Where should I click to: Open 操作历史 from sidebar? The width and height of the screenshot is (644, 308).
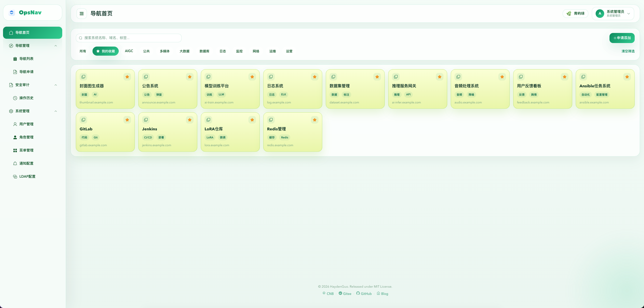(x=26, y=98)
